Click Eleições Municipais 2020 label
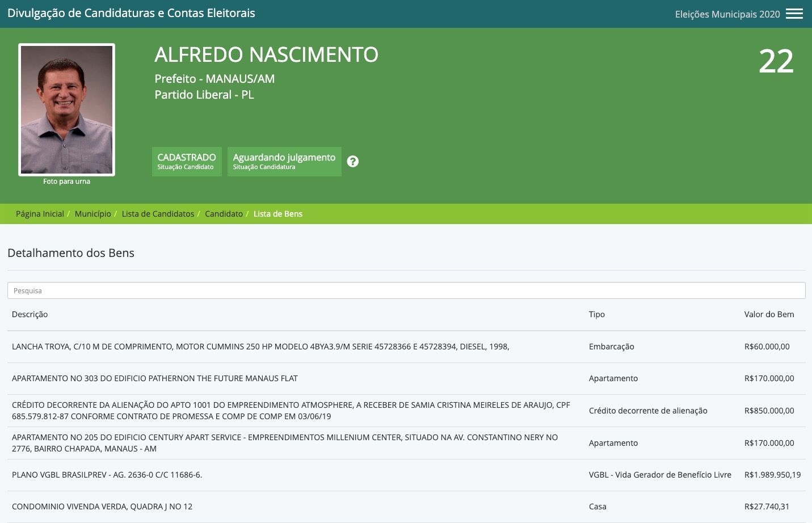Image resolution: width=812 pixels, height=523 pixels. [727, 14]
